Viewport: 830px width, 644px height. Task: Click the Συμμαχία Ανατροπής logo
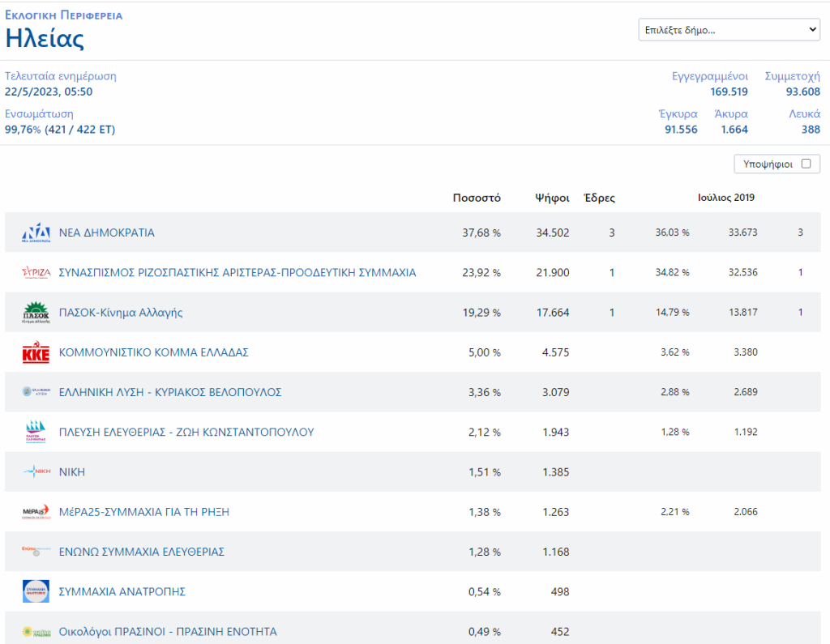36,592
